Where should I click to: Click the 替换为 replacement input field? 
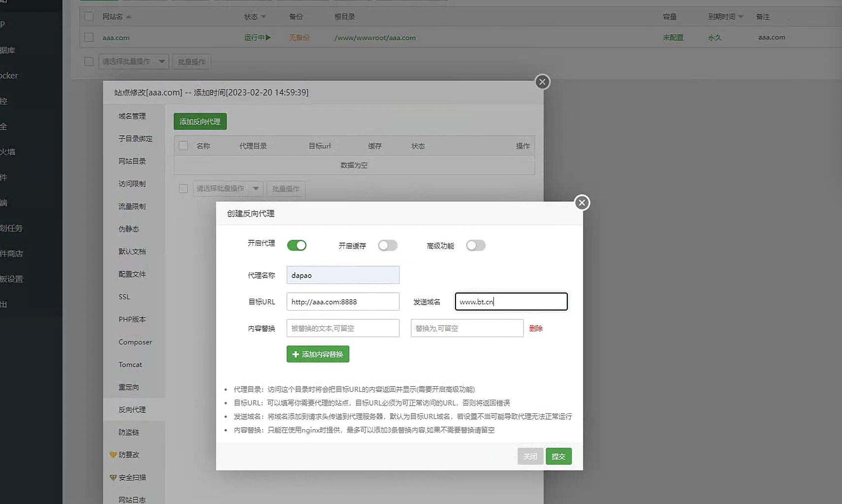[x=467, y=328]
